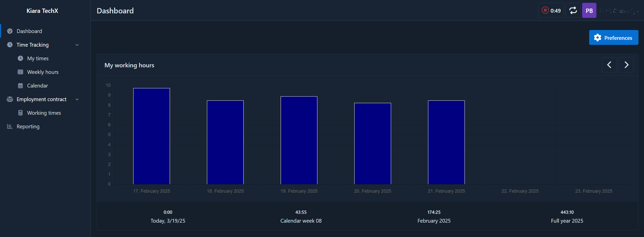Click the My times clock icon
Viewport: 644px width, 237px height.
tap(20, 58)
